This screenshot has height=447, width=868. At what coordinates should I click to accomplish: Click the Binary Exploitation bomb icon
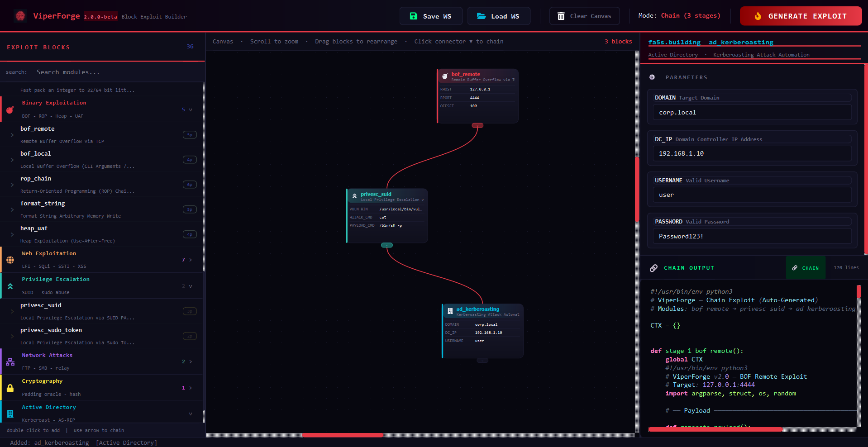click(10, 109)
